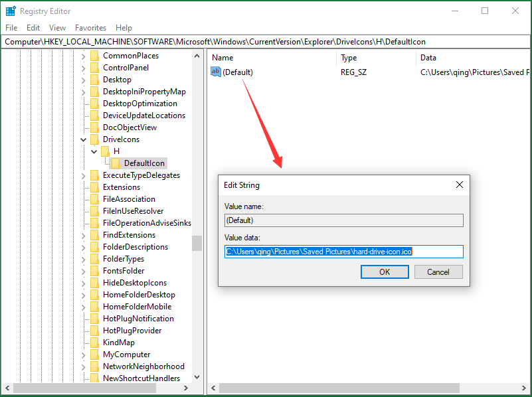Cancel the Edit String dialog
532x397 pixels.
tap(438, 272)
